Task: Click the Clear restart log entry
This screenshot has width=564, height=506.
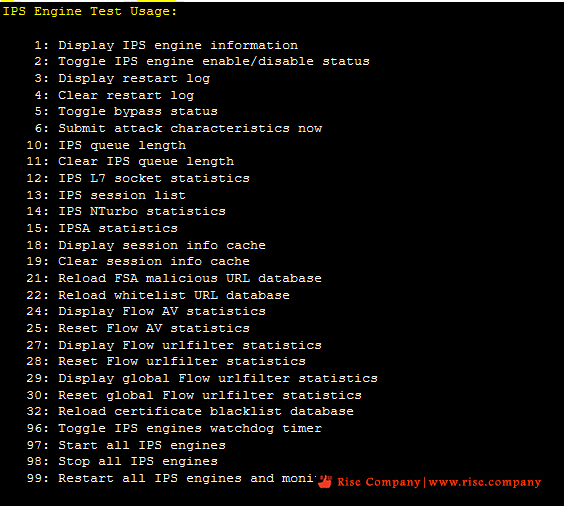Action: tap(114, 95)
